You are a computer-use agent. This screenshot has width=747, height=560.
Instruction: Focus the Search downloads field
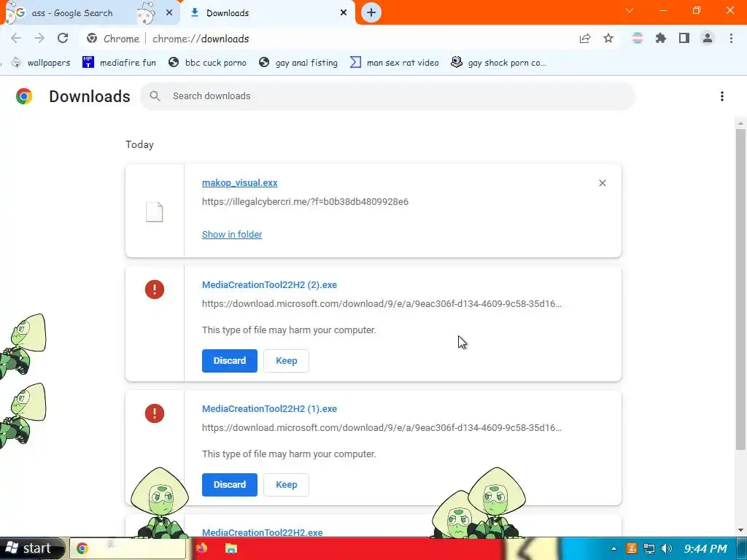coord(388,96)
